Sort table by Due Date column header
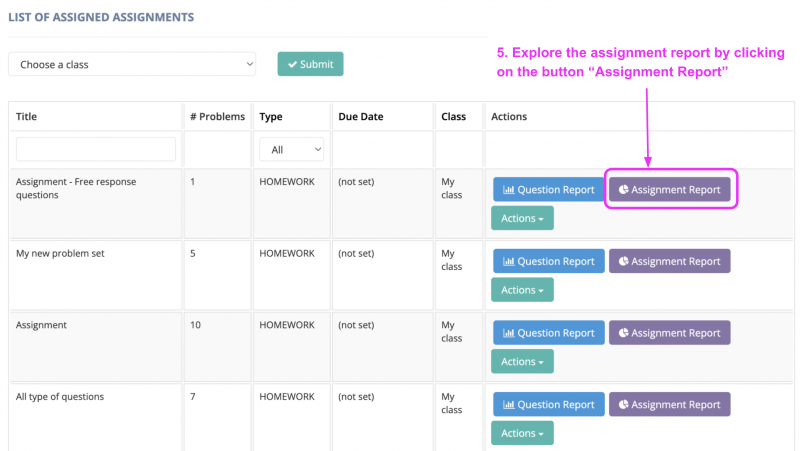The image size is (800, 451). coord(361,117)
